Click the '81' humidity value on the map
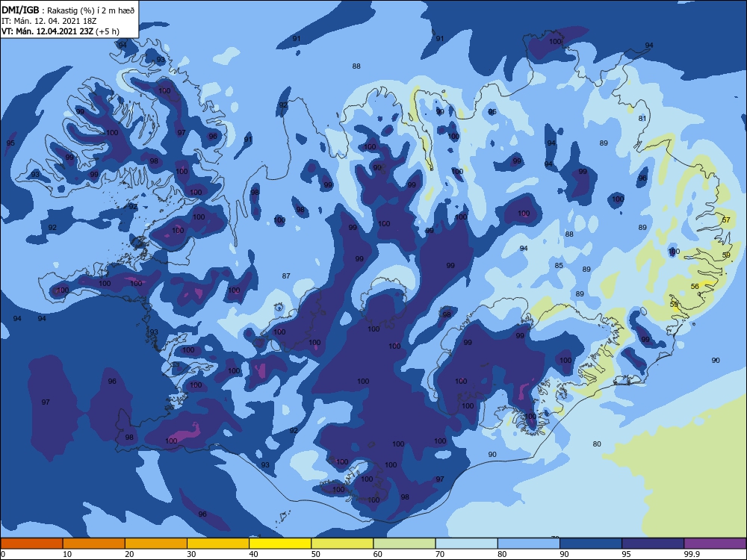 pos(642,118)
